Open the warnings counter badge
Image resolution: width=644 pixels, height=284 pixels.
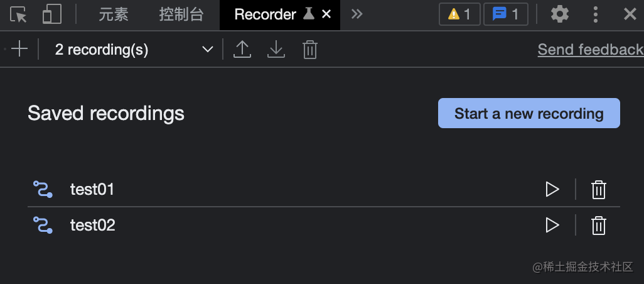459,15
